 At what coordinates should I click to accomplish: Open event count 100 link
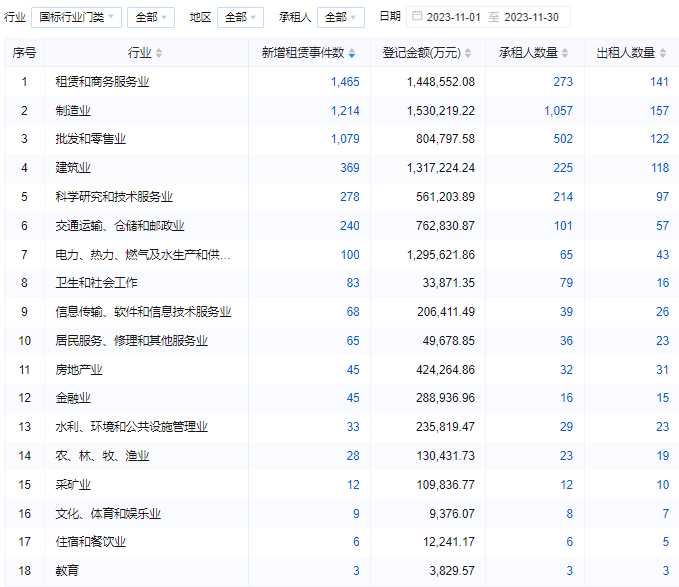click(x=350, y=255)
